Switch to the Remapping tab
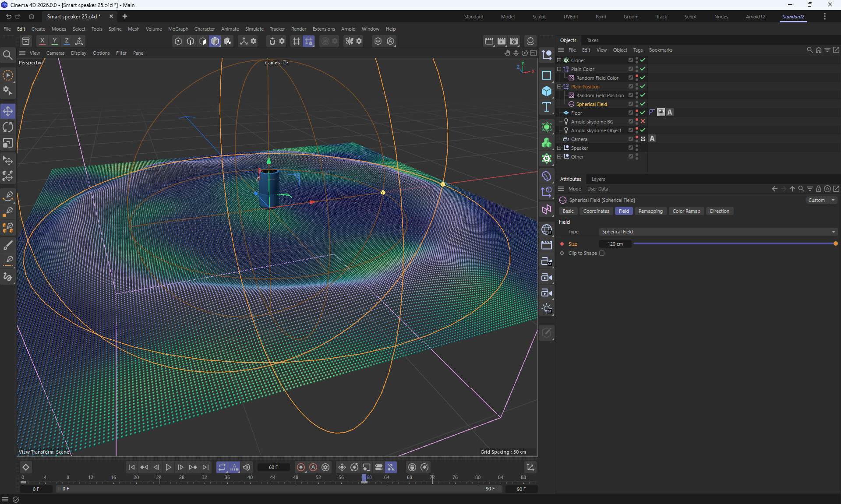 (650, 211)
